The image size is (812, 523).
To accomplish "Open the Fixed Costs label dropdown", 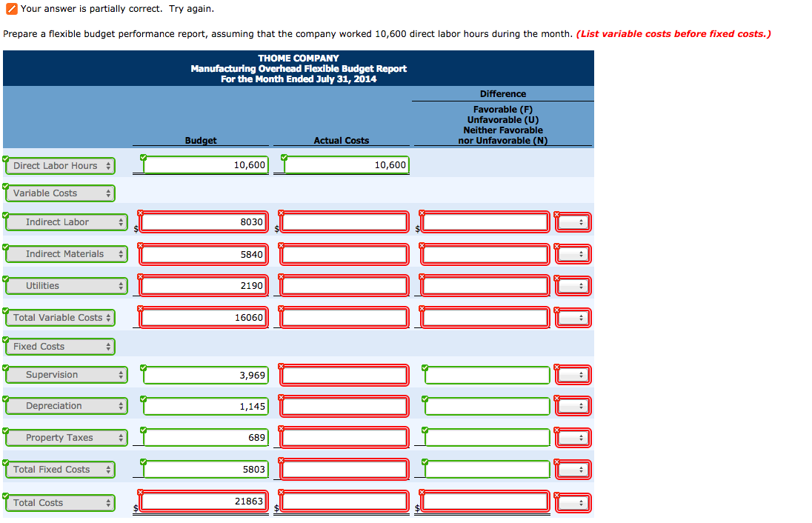I will click(59, 346).
